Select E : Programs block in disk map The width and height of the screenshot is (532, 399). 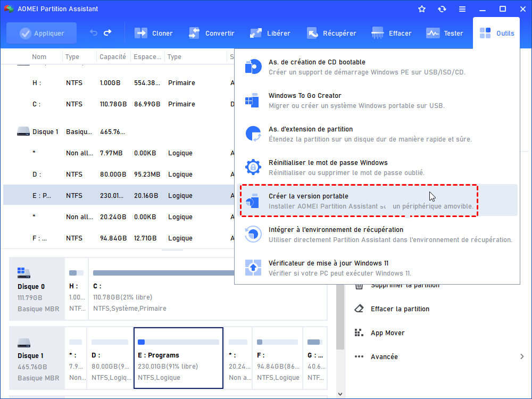178,358
